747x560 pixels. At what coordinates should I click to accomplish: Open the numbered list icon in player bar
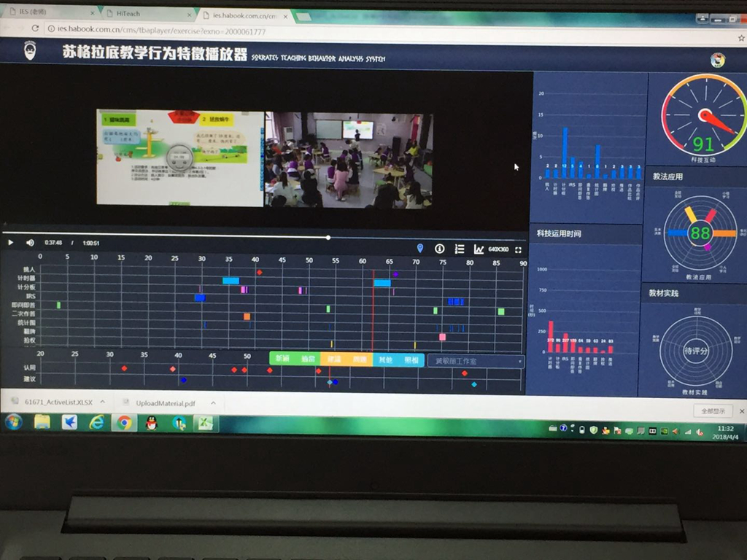[x=460, y=249]
